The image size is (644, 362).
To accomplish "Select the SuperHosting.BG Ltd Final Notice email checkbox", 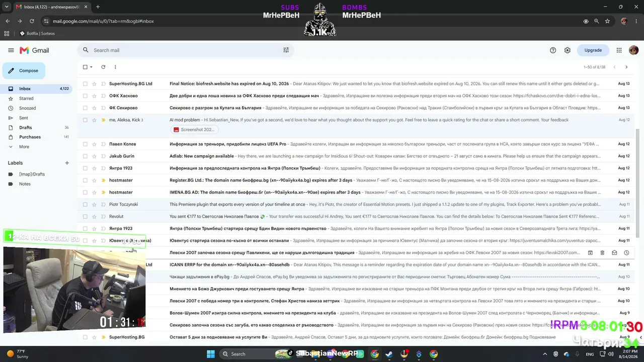I will [x=85, y=84].
